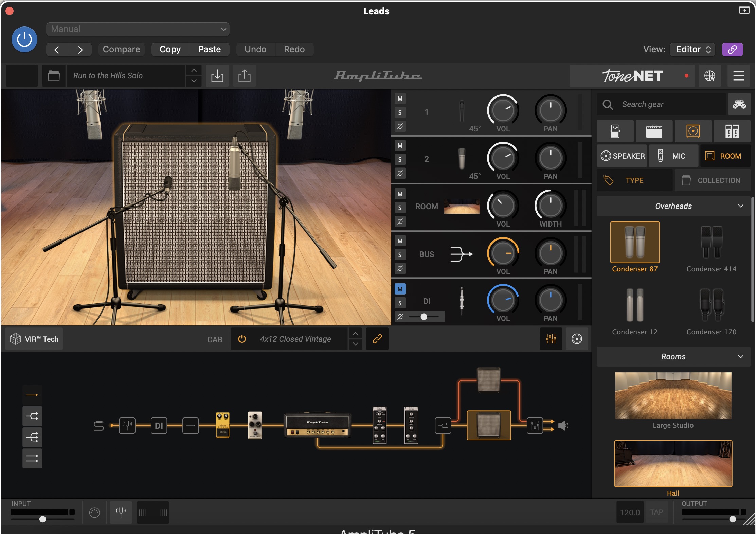Solo mic channel 2
Image resolution: width=756 pixels, height=534 pixels.
pyautogui.click(x=400, y=159)
